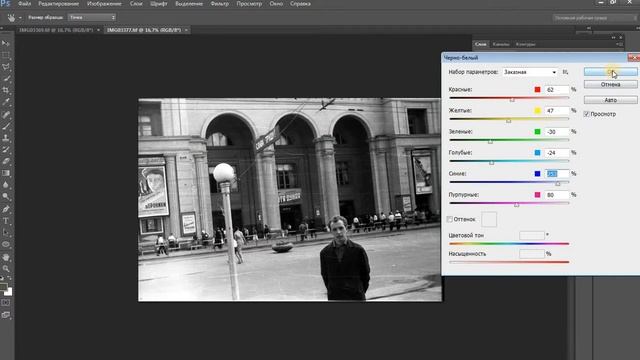Select the Pen tool

pos(6,209)
